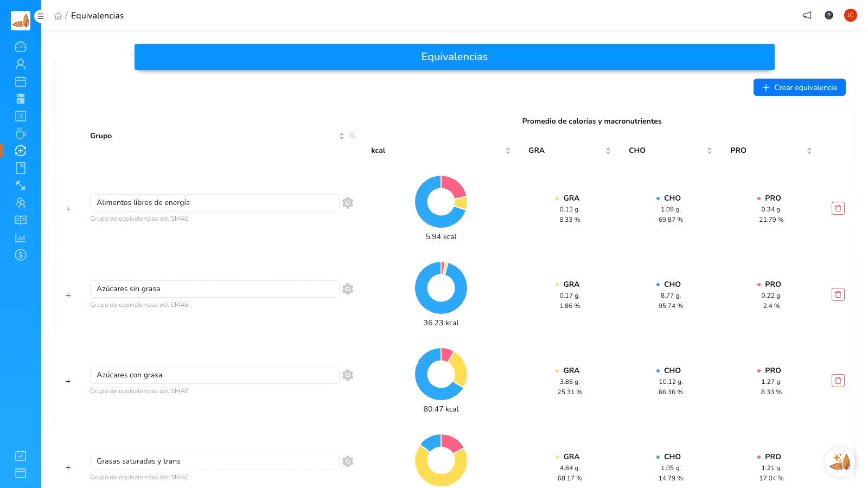Click the 36.23 kcal donut chart

click(x=441, y=288)
